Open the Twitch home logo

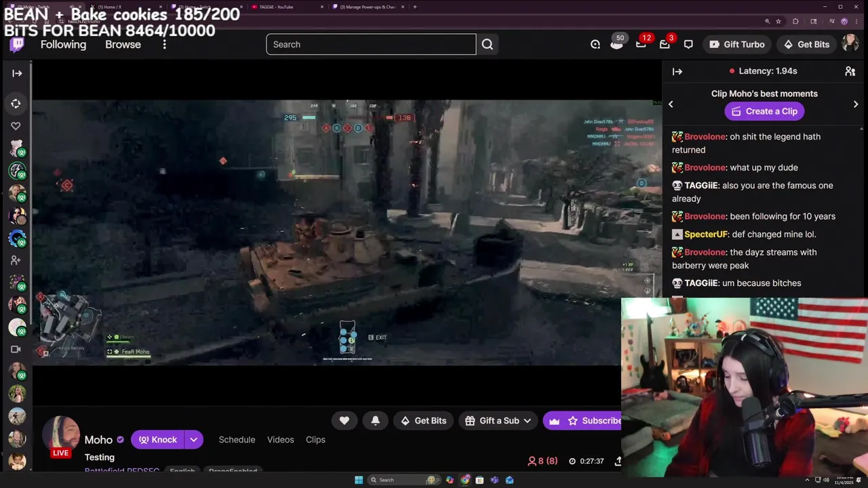(x=17, y=45)
